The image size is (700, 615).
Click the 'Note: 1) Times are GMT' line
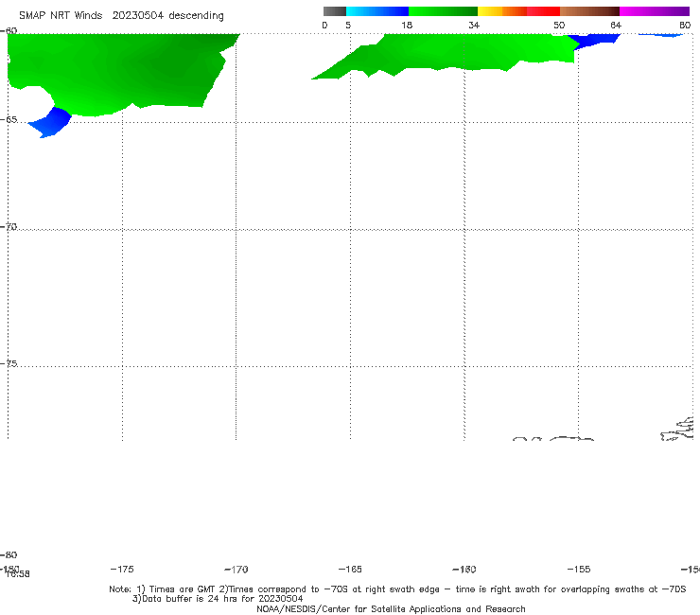[397, 589]
